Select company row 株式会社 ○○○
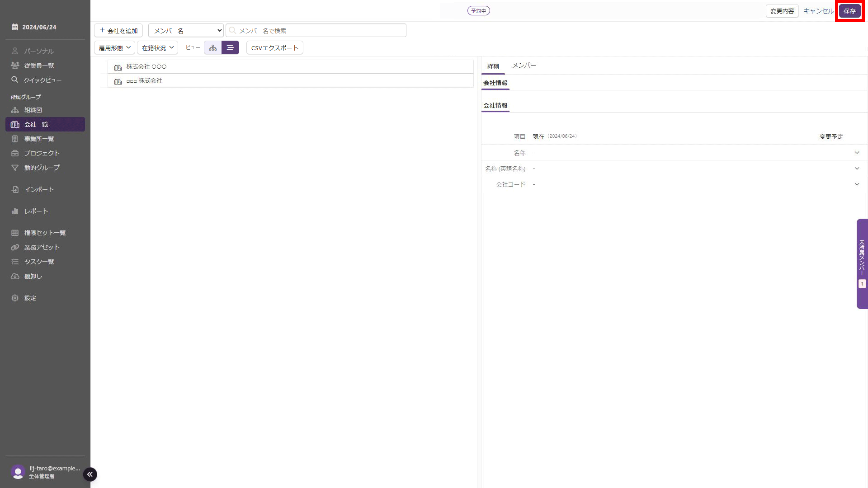This screenshot has width=868, height=488. pos(291,66)
